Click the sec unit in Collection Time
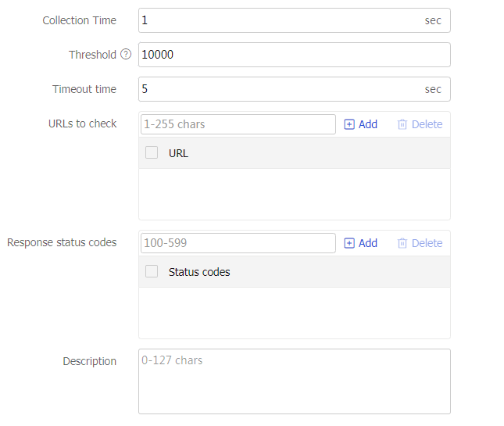The image size is (504, 426). [433, 20]
